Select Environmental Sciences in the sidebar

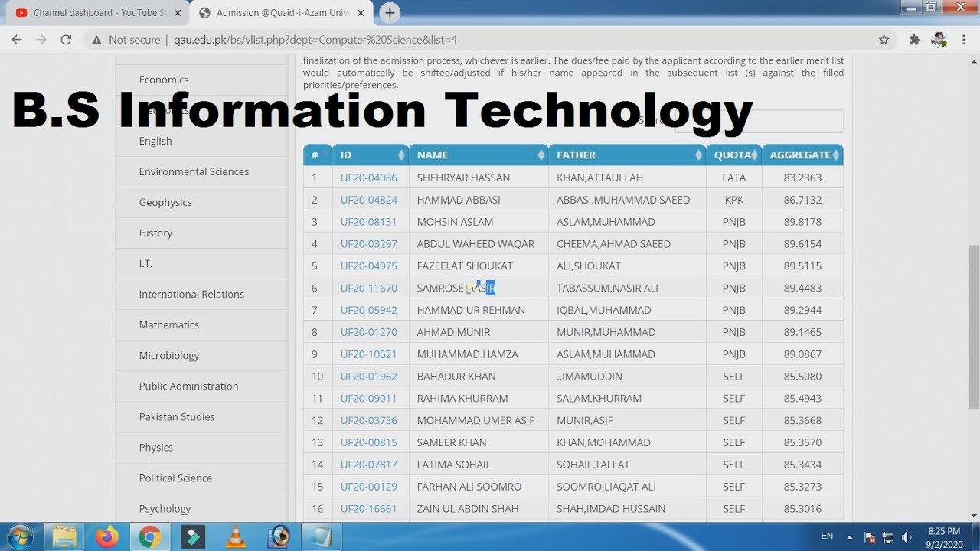[x=194, y=171]
